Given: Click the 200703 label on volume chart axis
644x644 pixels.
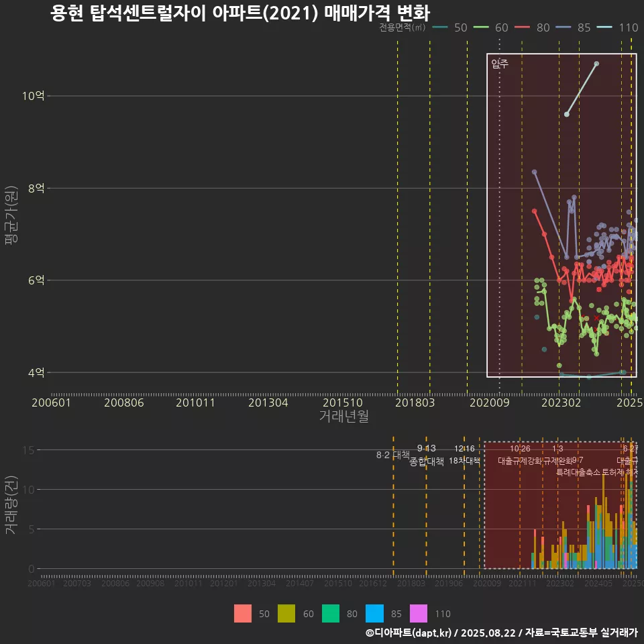Looking at the screenshot, I should (x=76, y=583).
